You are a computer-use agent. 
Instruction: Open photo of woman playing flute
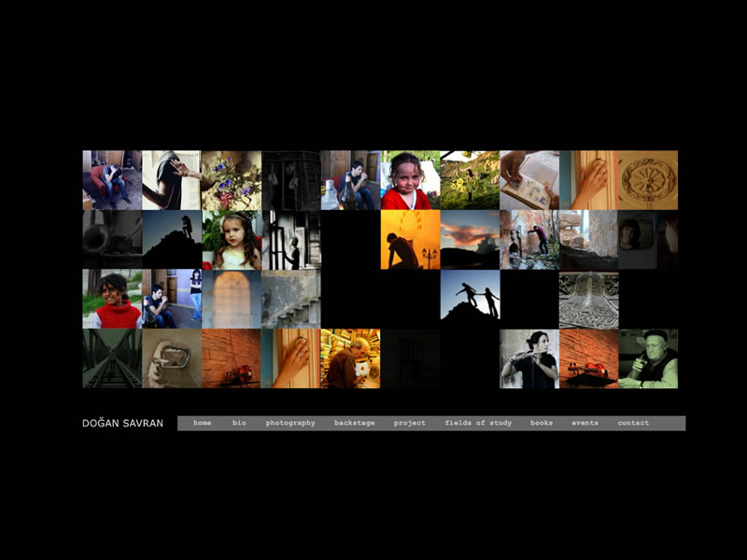coord(529,358)
